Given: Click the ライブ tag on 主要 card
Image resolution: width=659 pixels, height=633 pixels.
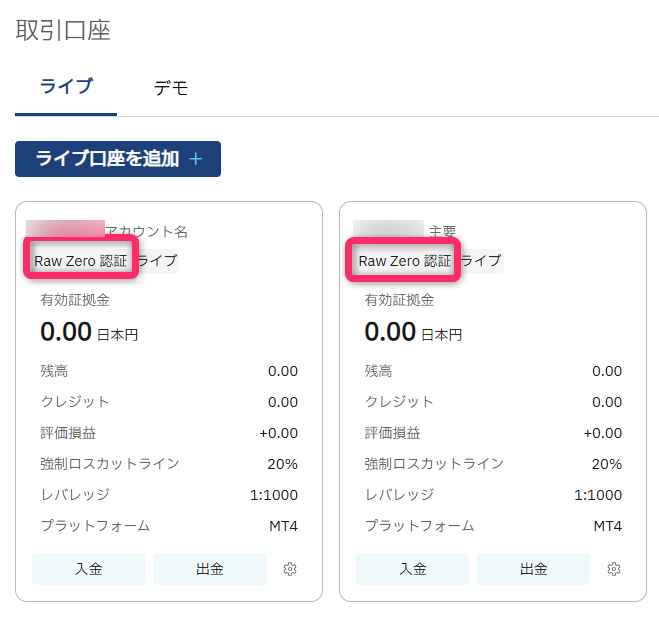Looking at the screenshot, I should [481, 261].
